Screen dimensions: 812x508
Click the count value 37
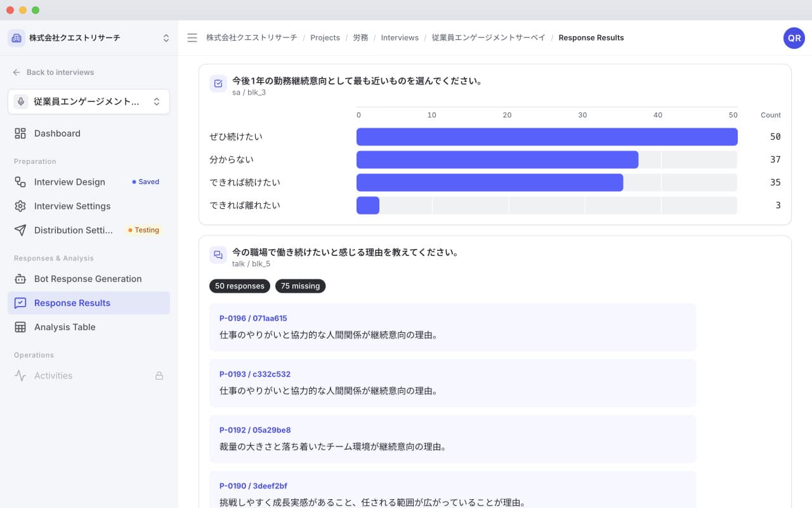775,159
